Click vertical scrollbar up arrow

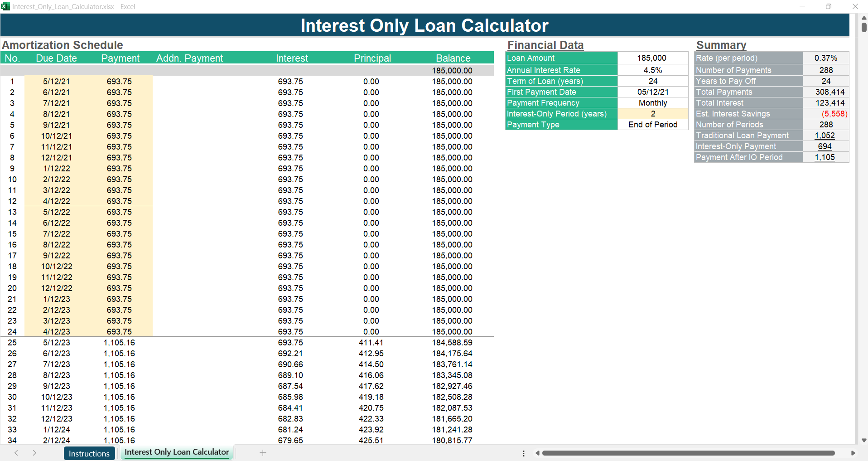pos(864,18)
